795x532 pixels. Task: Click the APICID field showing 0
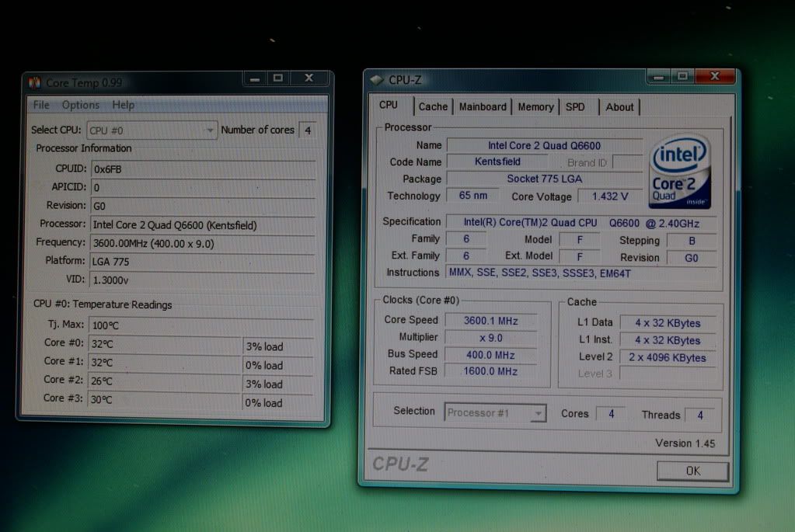(203, 187)
